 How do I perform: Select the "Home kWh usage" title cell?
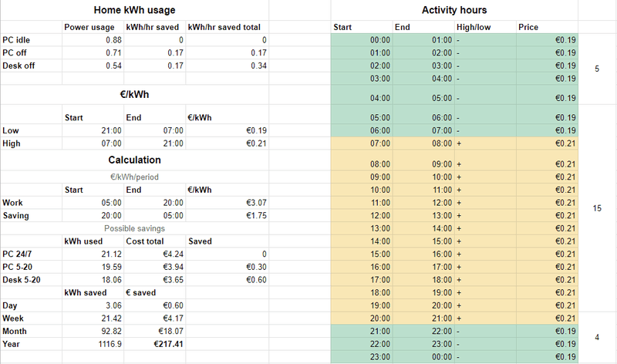tap(134, 10)
